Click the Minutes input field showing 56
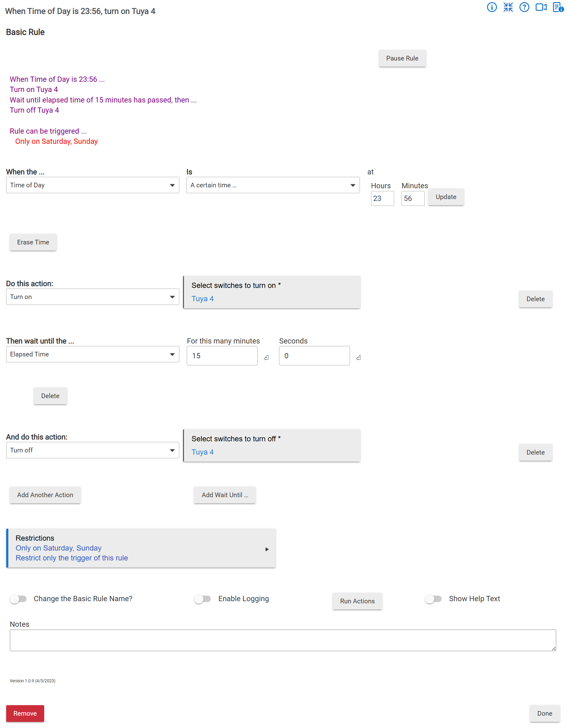567x728 pixels. click(413, 198)
